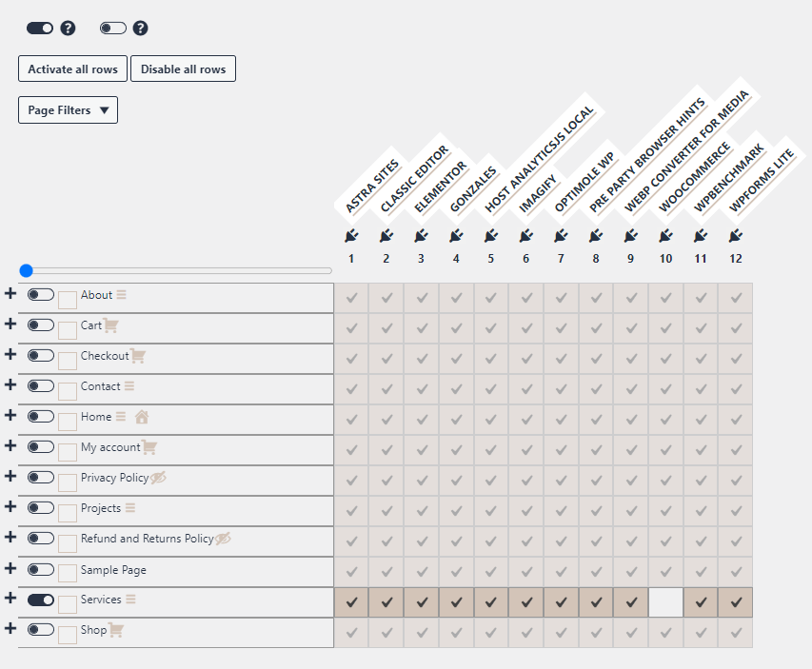Expand the Projects row with plus
Image resolution: width=812 pixels, height=669 pixels.
coord(10,506)
